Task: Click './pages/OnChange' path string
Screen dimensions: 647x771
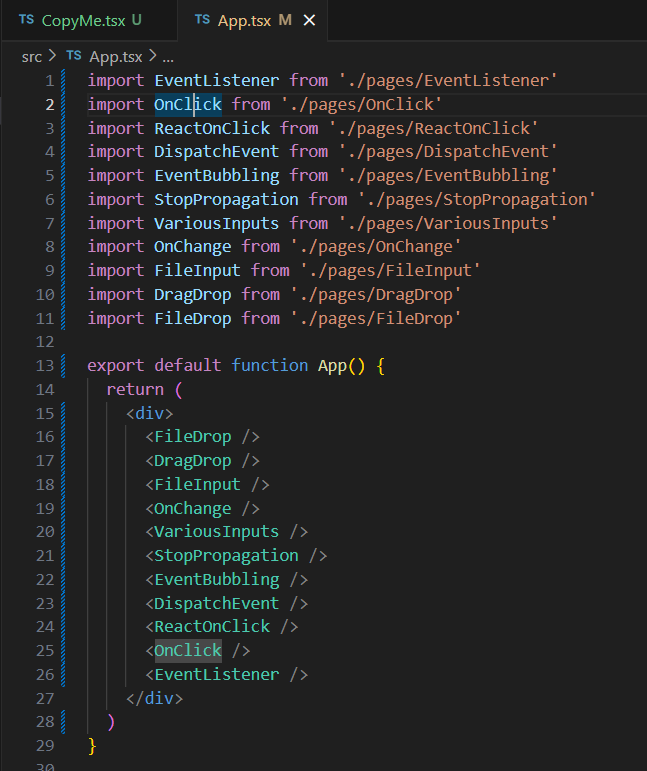Action: (376, 247)
